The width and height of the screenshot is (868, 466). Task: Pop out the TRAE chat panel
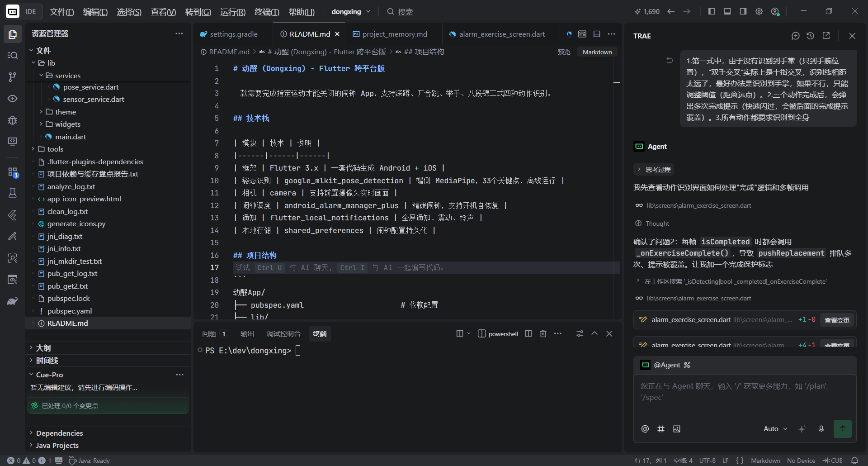pyautogui.click(x=826, y=36)
